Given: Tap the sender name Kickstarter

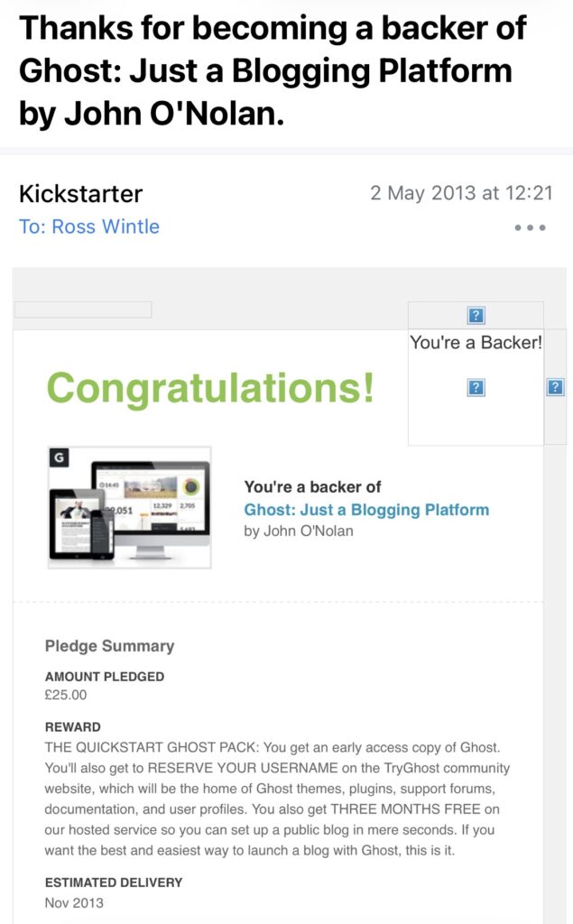Looking at the screenshot, I should tap(80, 194).
